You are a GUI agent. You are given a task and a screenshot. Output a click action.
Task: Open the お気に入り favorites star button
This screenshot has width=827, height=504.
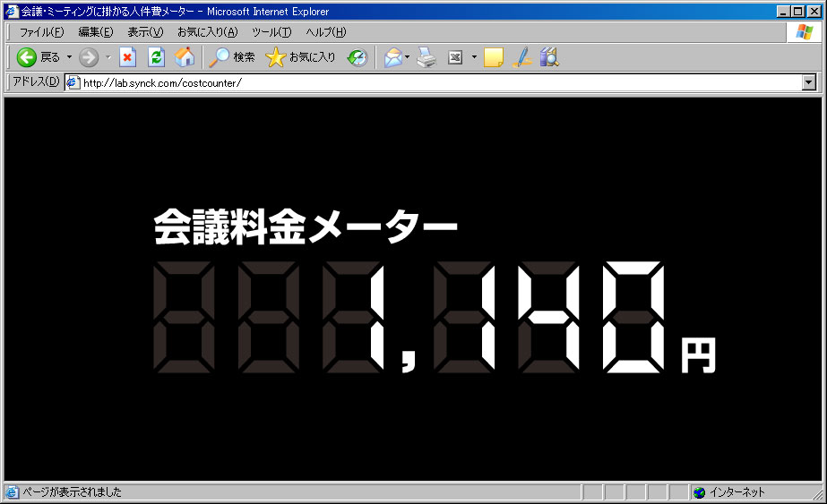click(300, 57)
